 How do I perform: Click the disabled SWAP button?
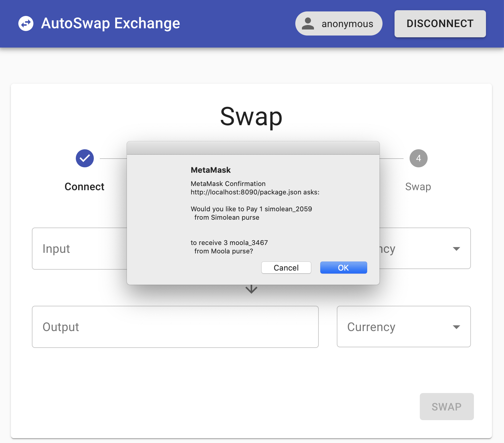point(447,407)
